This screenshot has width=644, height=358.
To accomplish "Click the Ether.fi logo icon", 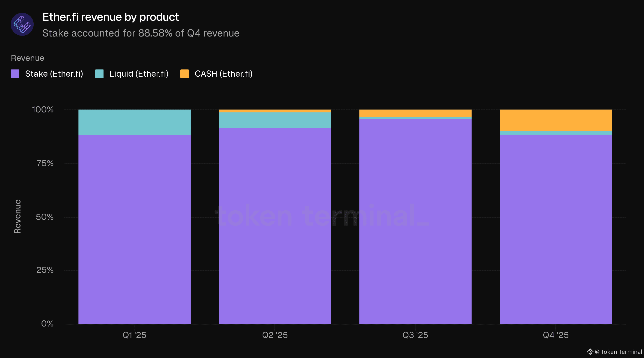I will point(22,24).
